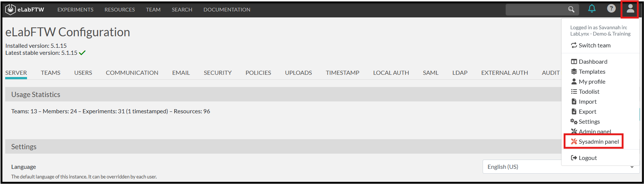
Task: Click the Documentation link
Action: (x=227, y=10)
